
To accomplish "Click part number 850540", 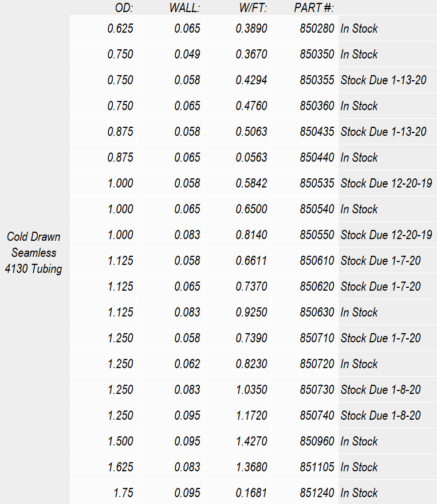I will click(317, 209).
